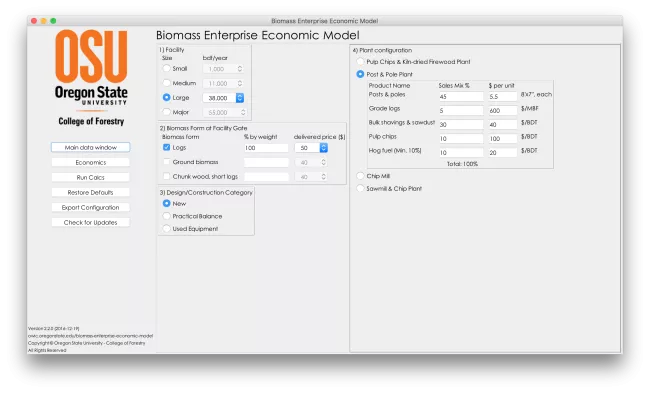Click Hog fuel Sales Mix % field
This screenshot has width=650, height=393.
point(461,153)
